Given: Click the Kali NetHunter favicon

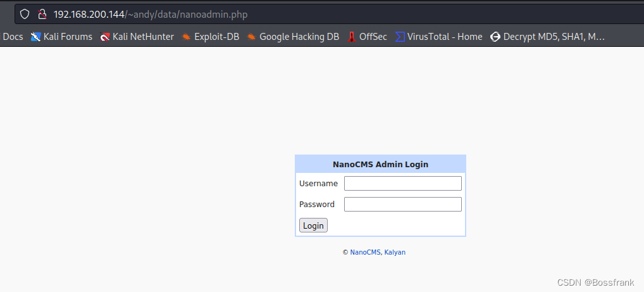Looking at the screenshot, I should pyautogui.click(x=105, y=37).
